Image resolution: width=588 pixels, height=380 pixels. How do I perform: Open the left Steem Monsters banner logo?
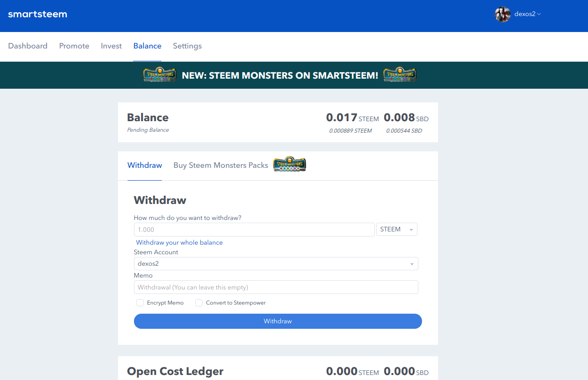pos(160,75)
